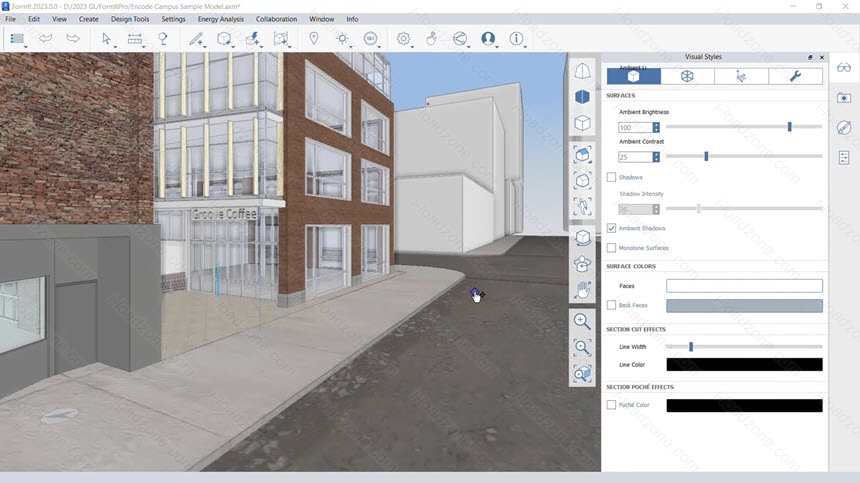Open the Info menu

[x=352, y=19]
